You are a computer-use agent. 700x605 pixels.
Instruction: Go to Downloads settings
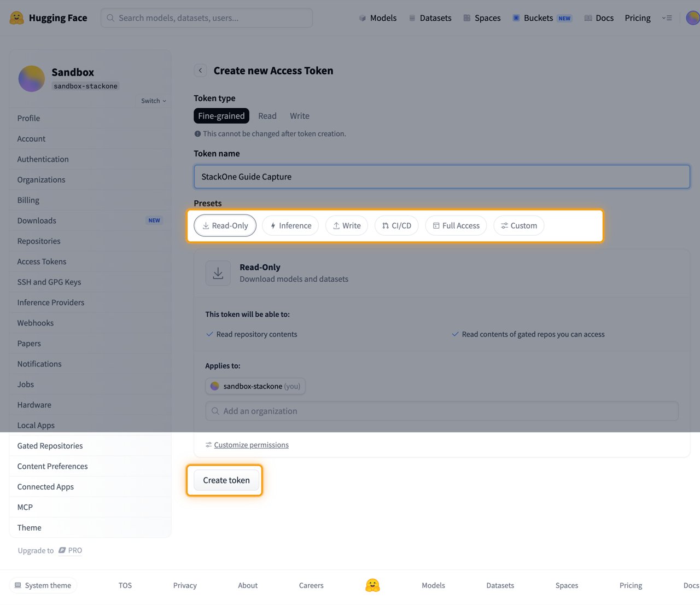(90, 220)
